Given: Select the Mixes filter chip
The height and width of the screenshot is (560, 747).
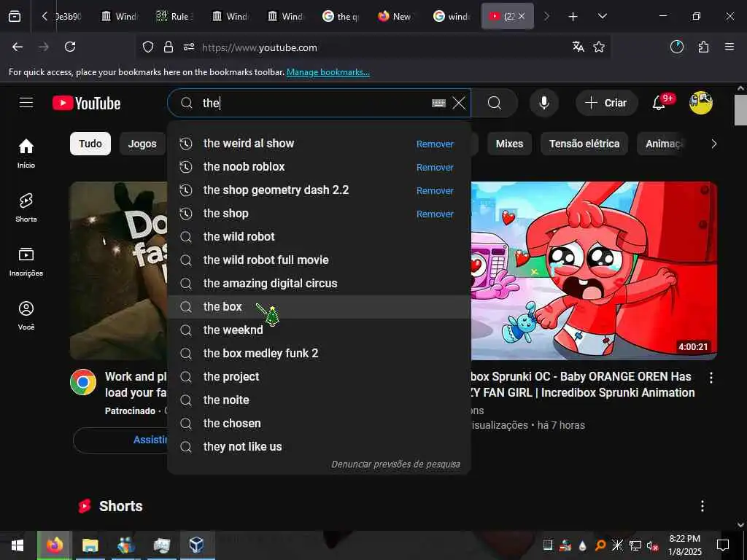Looking at the screenshot, I should tap(509, 144).
